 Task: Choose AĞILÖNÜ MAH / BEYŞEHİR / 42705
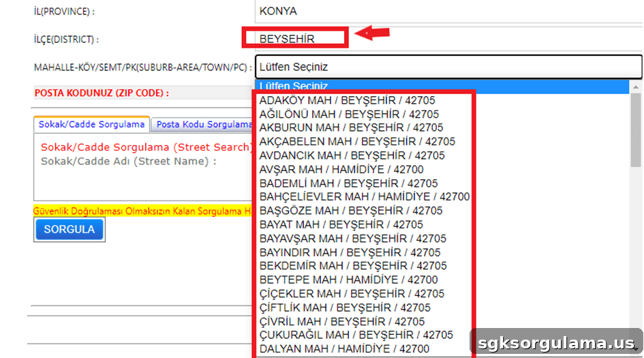tap(442, 115)
